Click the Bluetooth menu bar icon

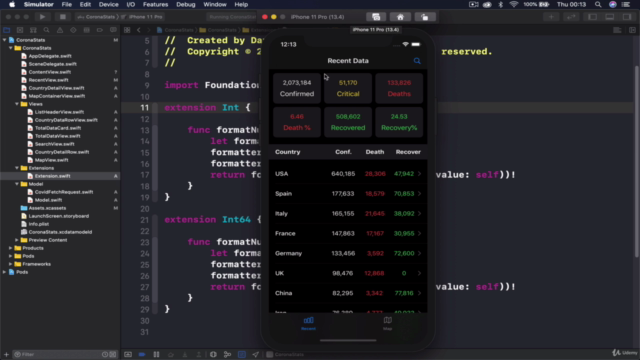[501, 4]
